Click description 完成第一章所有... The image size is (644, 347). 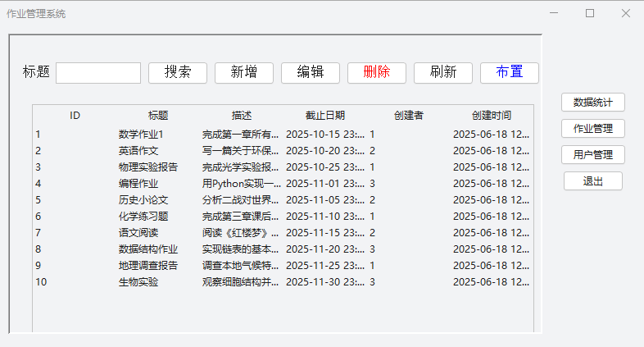pos(240,135)
